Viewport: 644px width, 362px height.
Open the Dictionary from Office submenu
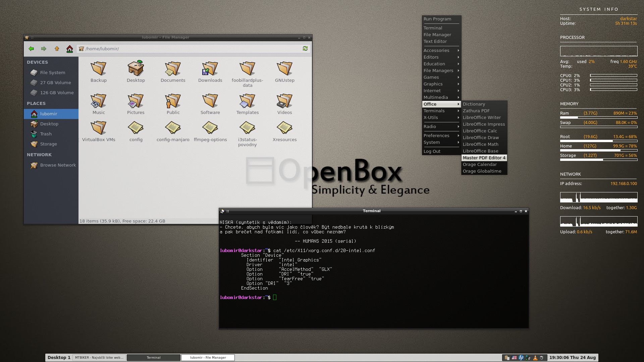pos(484,104)
